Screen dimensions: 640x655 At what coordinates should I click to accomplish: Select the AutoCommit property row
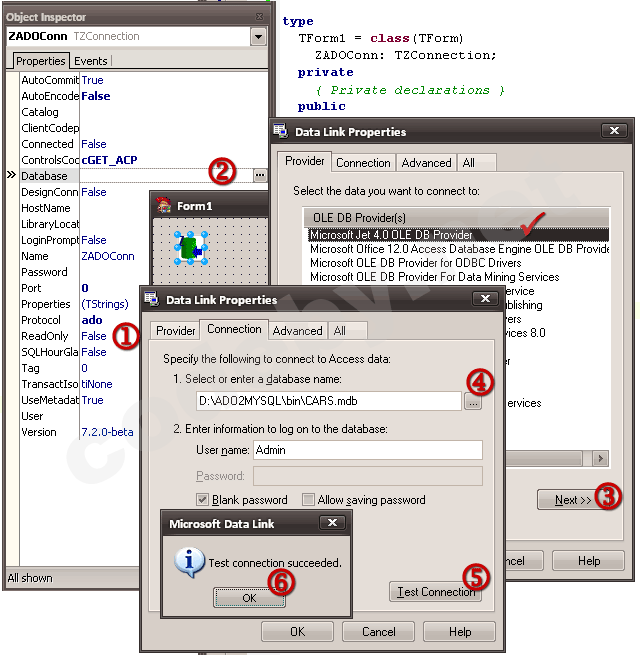pyautogui.click(x=144, y=80)
